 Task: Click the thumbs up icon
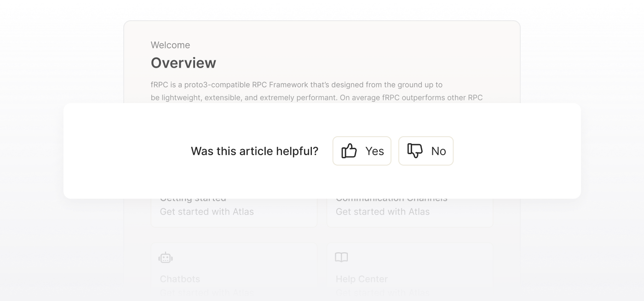(x=349, y=150)
